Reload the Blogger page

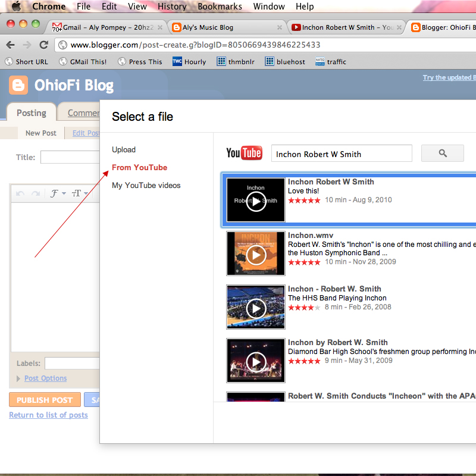click(x=44, y=45)
